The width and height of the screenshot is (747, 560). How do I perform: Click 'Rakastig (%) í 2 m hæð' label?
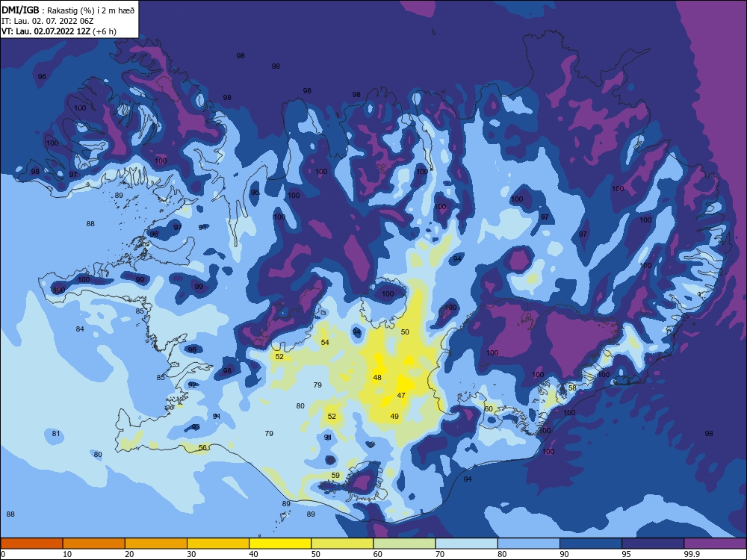(91, 10)
